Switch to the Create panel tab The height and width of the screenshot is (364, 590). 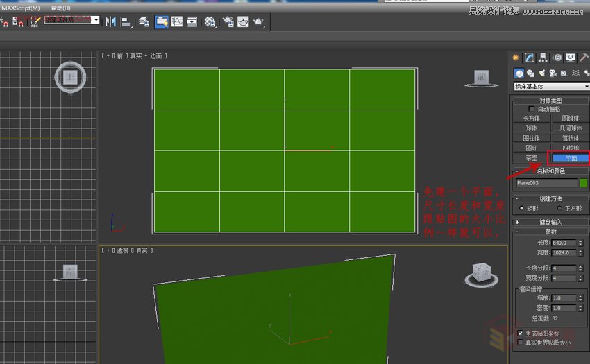pos(516,58)
